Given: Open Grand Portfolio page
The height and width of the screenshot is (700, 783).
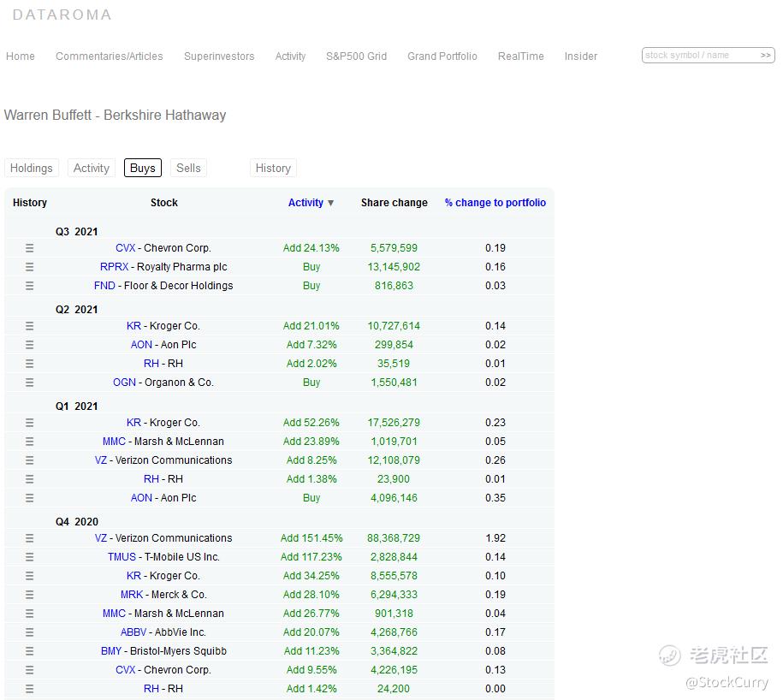Looking at the screenshot, I should [442, 56].
